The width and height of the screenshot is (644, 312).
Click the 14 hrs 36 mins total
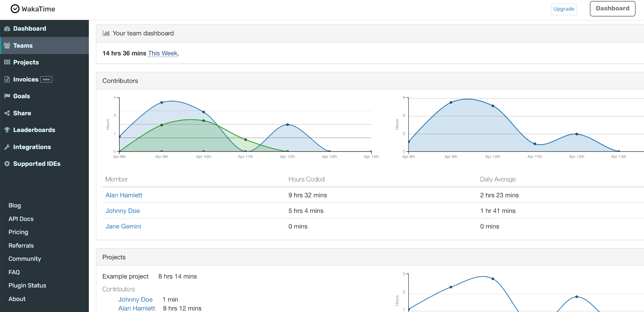(x=124, y=53)
